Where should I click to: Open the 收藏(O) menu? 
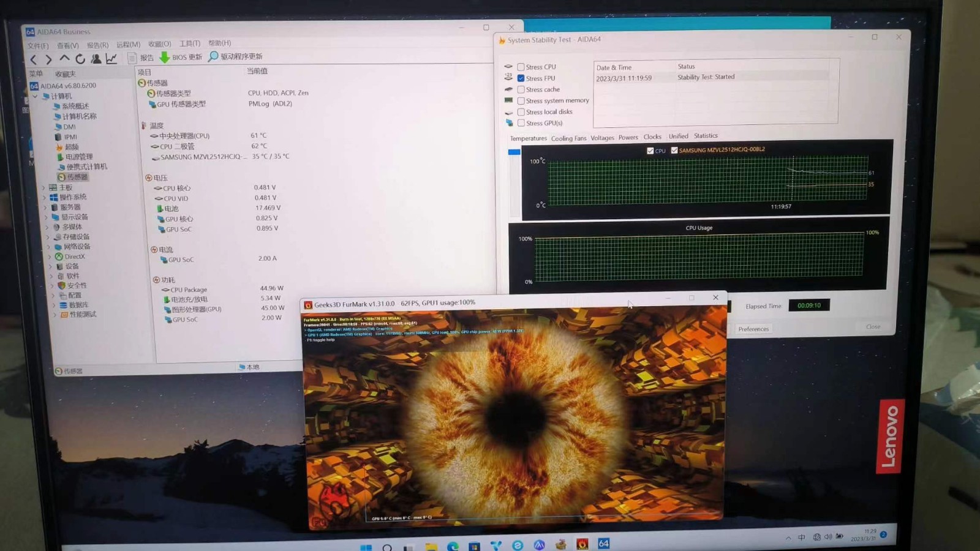(x=159, y=44)
